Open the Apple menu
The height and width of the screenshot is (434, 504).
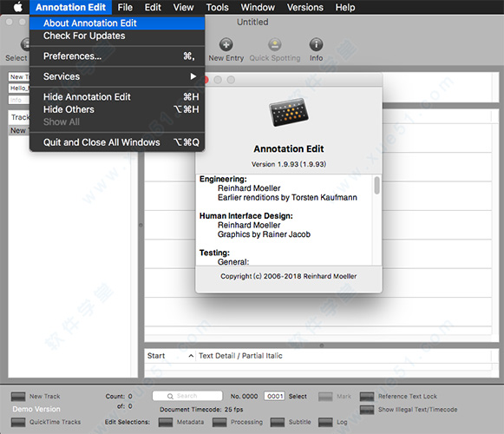pos(18,7)
